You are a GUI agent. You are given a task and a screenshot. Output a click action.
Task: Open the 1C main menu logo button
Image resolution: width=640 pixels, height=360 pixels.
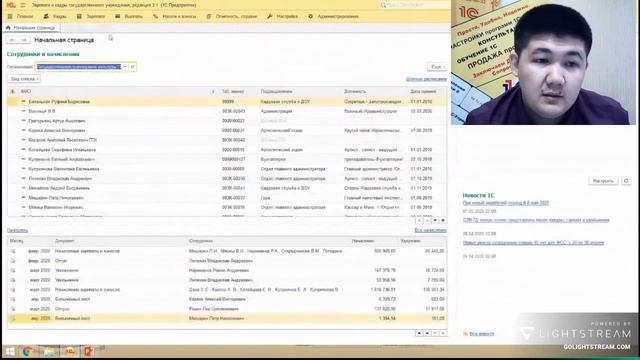tap(11, 5)
